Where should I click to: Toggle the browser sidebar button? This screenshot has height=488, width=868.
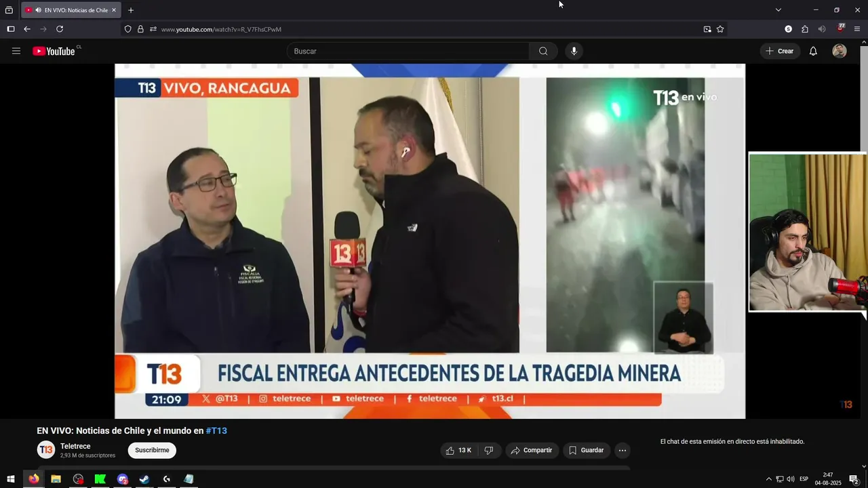pyautogui.click(x=10, y=29)
